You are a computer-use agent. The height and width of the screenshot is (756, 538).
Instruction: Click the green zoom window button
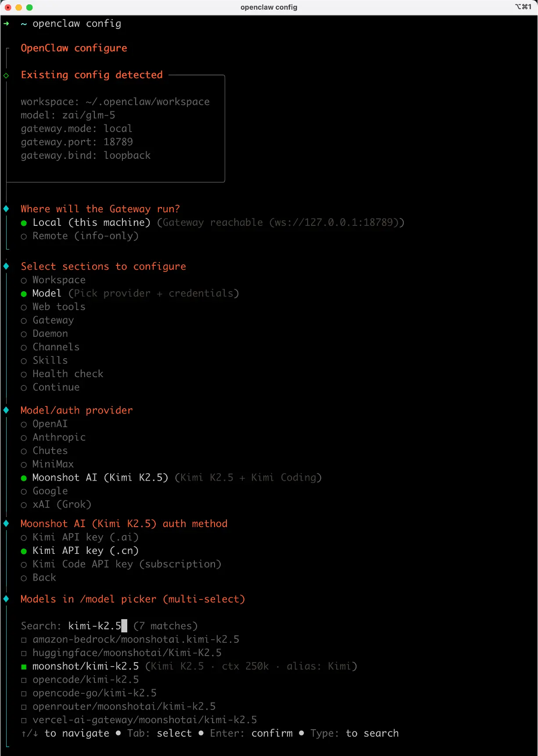pyautogui.click(x=29, y=7)
